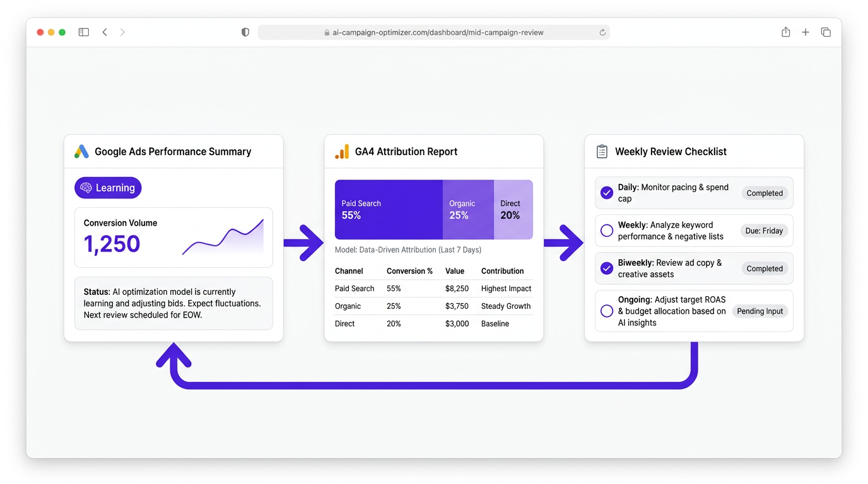This screenshot has width=868, height=484.
Task: Click the lock icon in the address bar
Action: click(327, 32)
